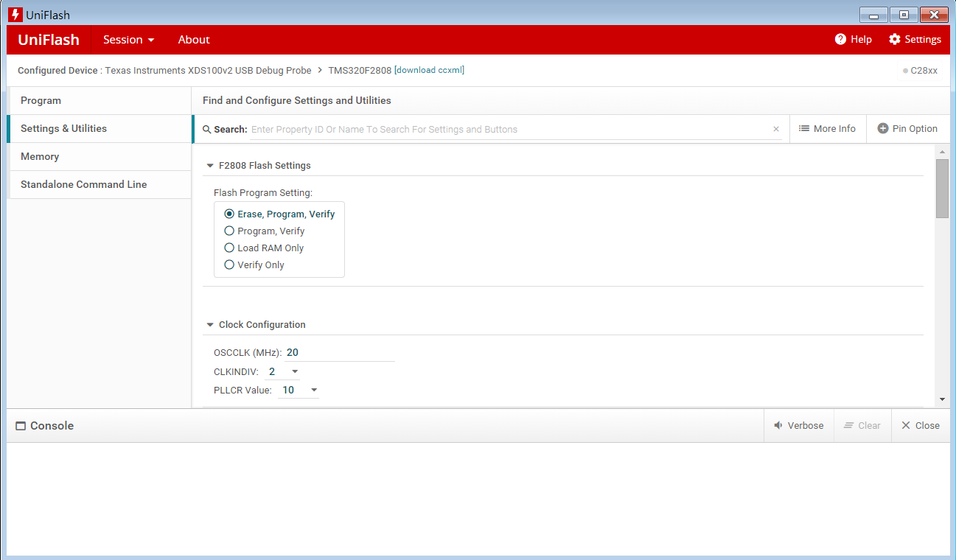Screen dimensions: 956x560
Task: Collapse the F2808 Flash Settings section
Action: [x=210, y=166]
